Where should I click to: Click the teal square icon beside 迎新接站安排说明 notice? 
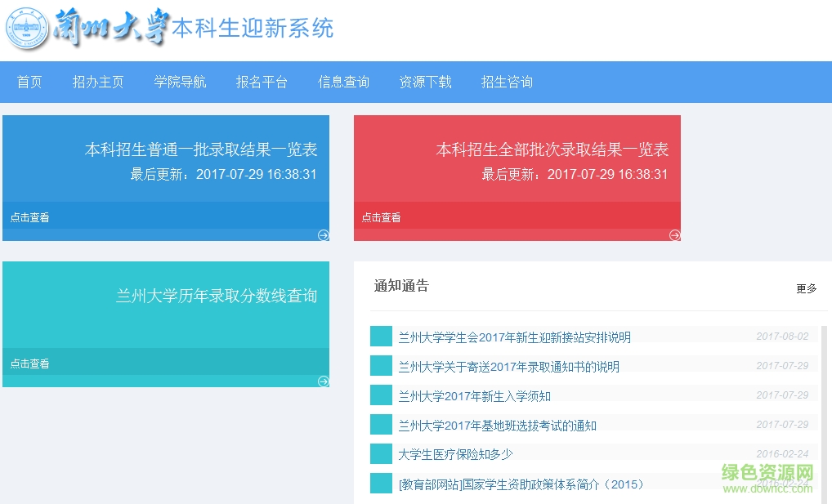tap(380, 336)
